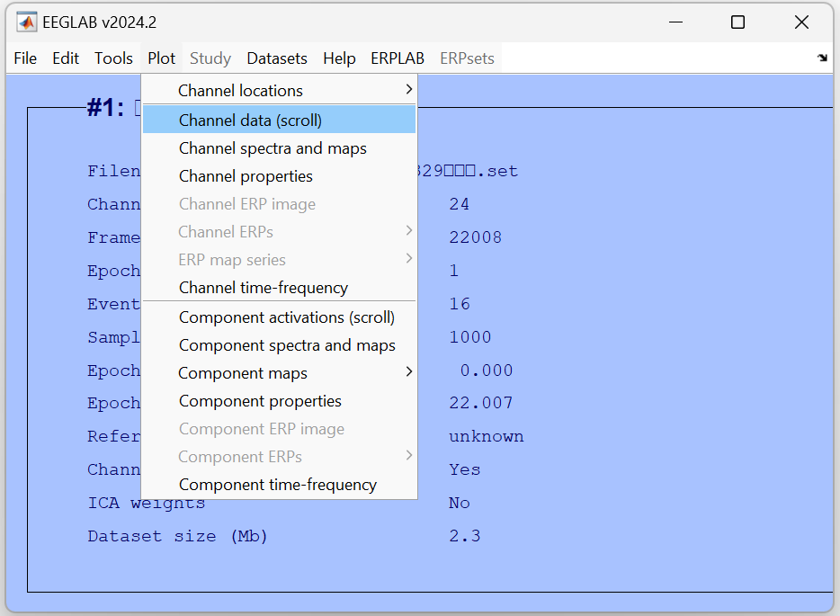Click the epoch start value 0.000

[486, 370]
